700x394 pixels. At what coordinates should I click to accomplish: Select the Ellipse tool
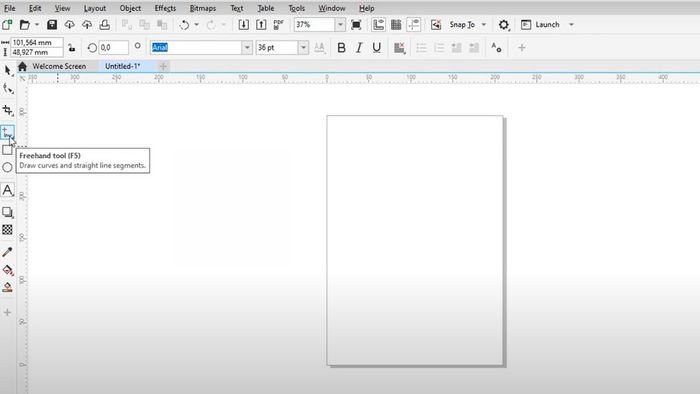click(x=8, y=167)
